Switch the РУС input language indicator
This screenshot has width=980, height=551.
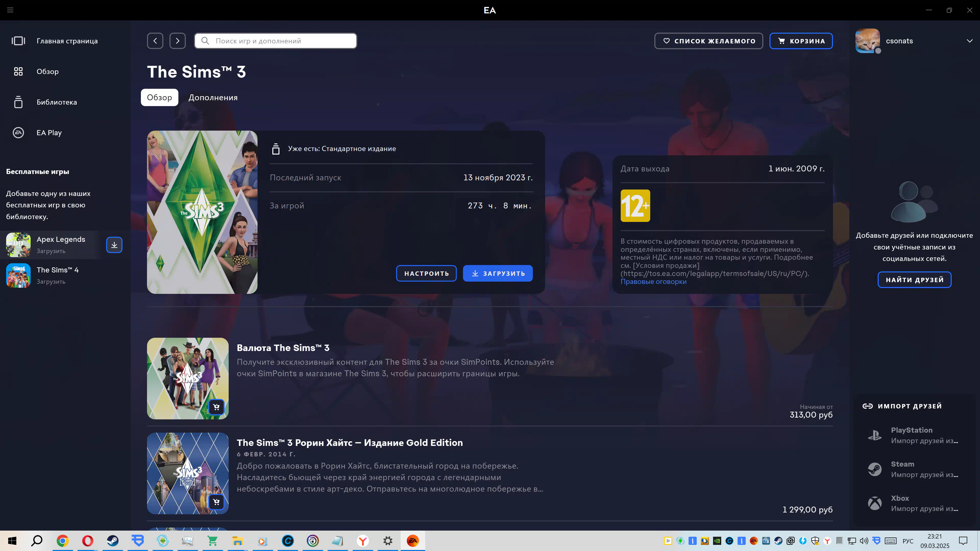[x=908, y=541]
